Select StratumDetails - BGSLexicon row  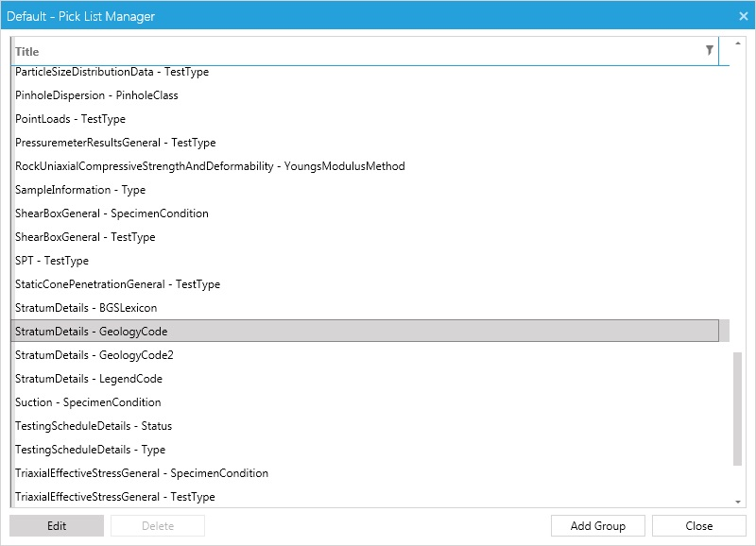(365, 307)
